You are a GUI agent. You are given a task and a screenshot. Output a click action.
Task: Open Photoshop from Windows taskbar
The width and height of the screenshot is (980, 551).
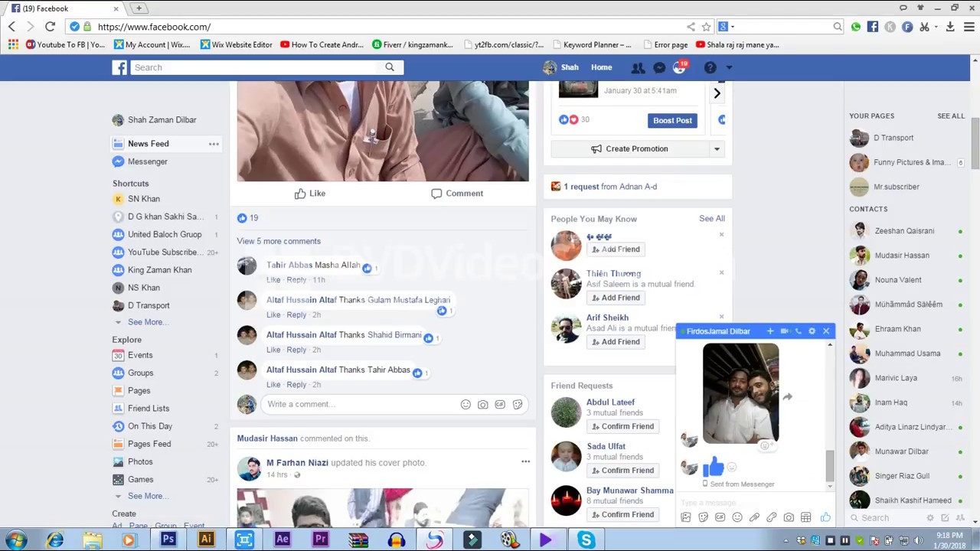click(x=168, y=540)
